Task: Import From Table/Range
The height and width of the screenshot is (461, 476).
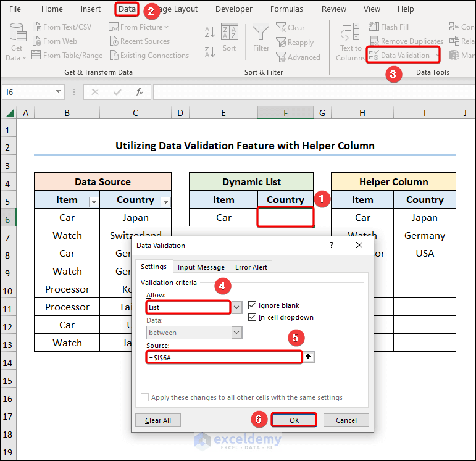Action: (67, 56)
